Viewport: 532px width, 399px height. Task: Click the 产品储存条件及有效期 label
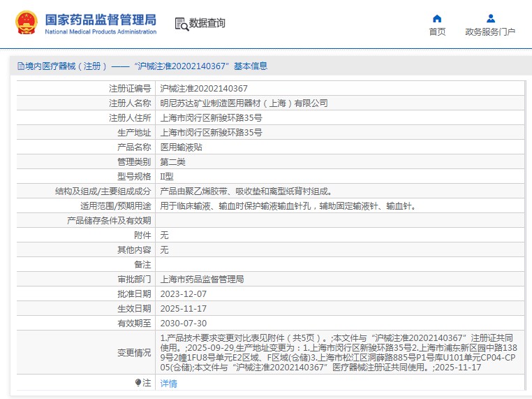(x=109, y=220)
